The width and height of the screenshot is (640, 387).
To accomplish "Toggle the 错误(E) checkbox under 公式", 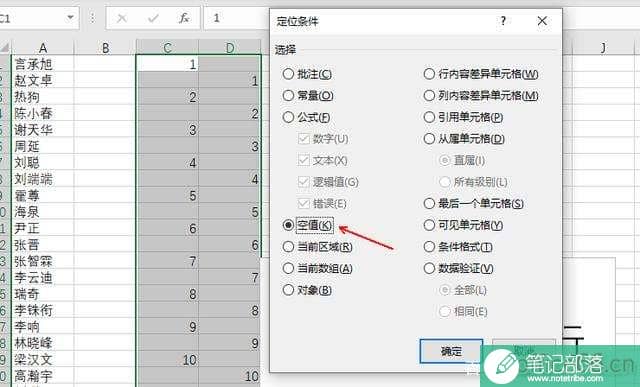I will (322, 203).
